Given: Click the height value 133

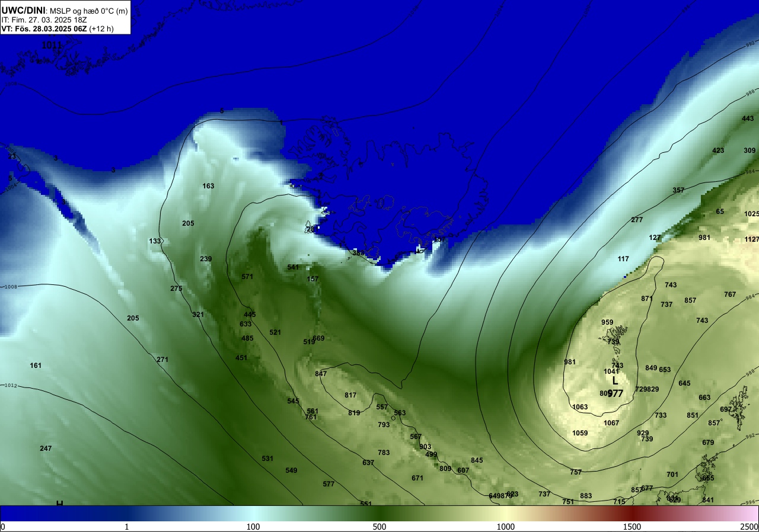Looking at the screenshot, I should pos(155,241).
